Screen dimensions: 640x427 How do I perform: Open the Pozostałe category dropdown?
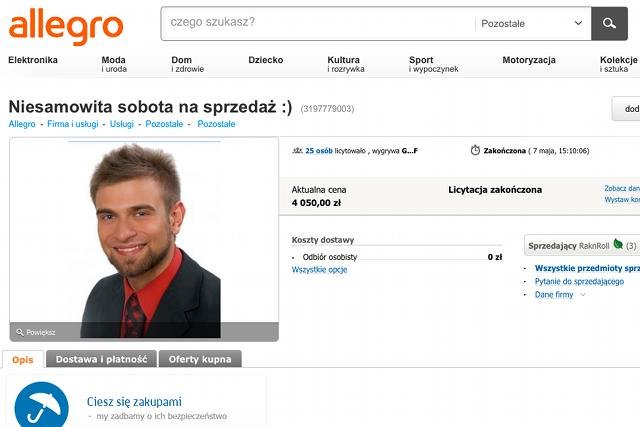tap(533, 23)
